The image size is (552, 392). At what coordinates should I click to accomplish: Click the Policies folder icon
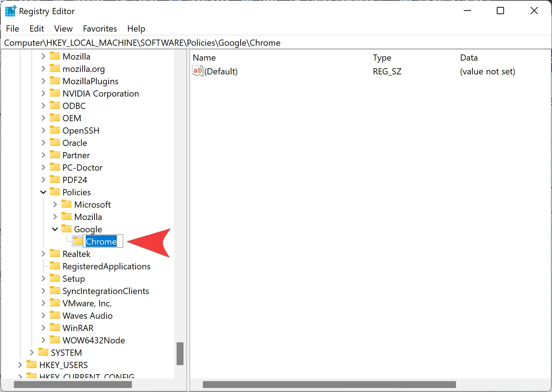click(55, 192)
